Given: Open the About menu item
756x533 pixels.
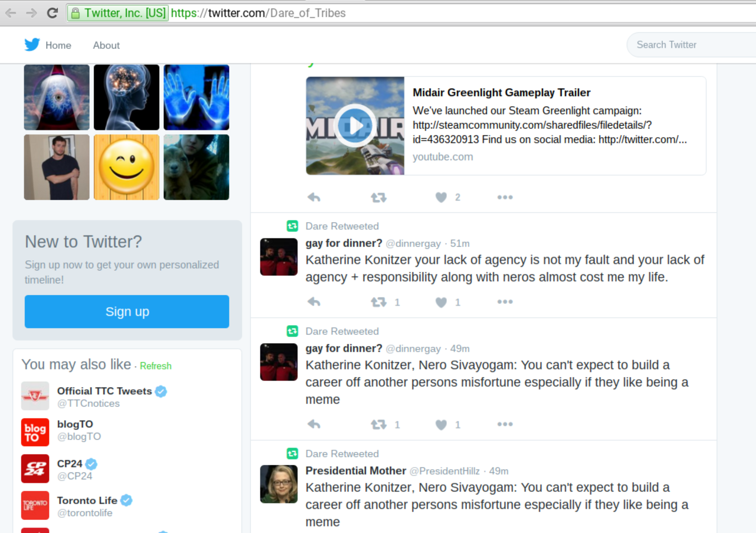Looking at the screenshot, I should 106,45.
